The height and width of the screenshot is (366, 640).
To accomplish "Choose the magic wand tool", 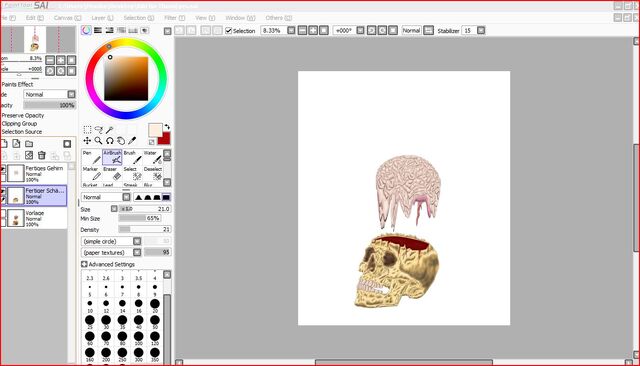I will click(109, 130).
